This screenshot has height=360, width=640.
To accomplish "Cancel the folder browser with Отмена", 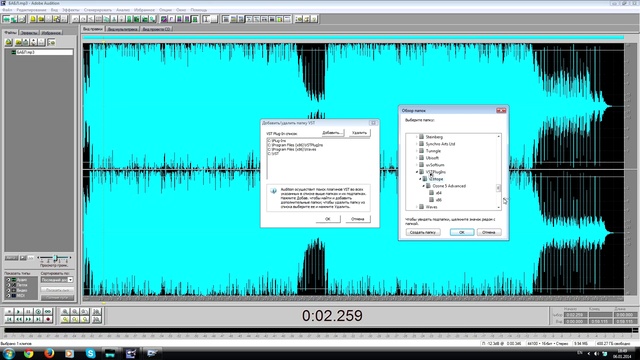I will pyautogui.click(x=489, y=232).
